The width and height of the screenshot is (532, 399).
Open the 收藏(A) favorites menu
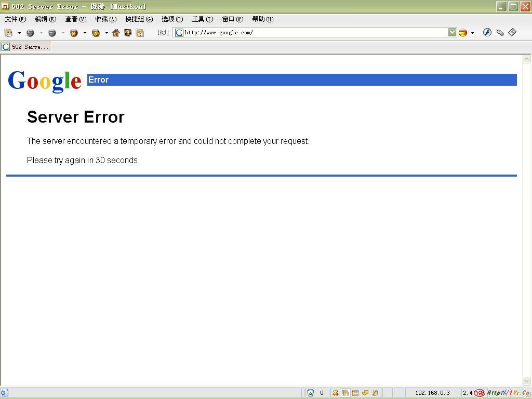105,19
